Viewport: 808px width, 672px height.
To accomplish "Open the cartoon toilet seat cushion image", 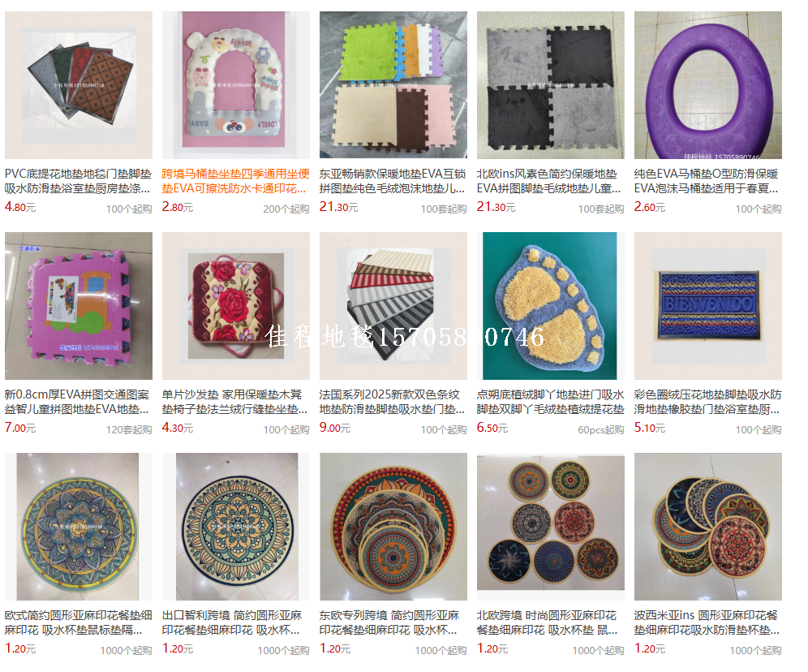I will pyautogui.click(x=235, y=85).
